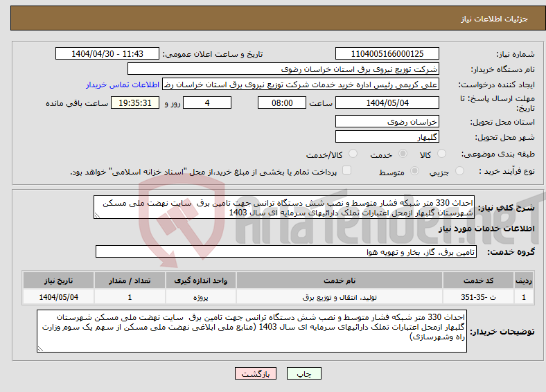The width and height of the screenshot is (546, 392).
Task: Click the توضیحات خریدار label
Action: click(502, 332)
